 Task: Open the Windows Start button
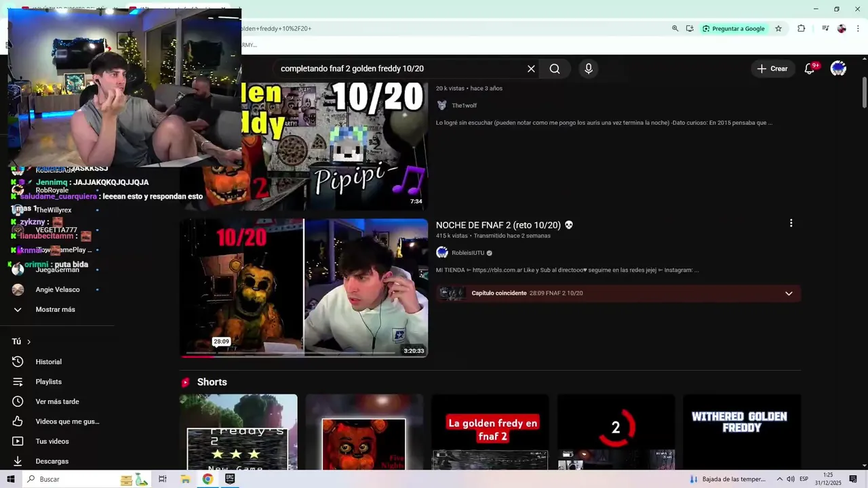tap(10, 479)
